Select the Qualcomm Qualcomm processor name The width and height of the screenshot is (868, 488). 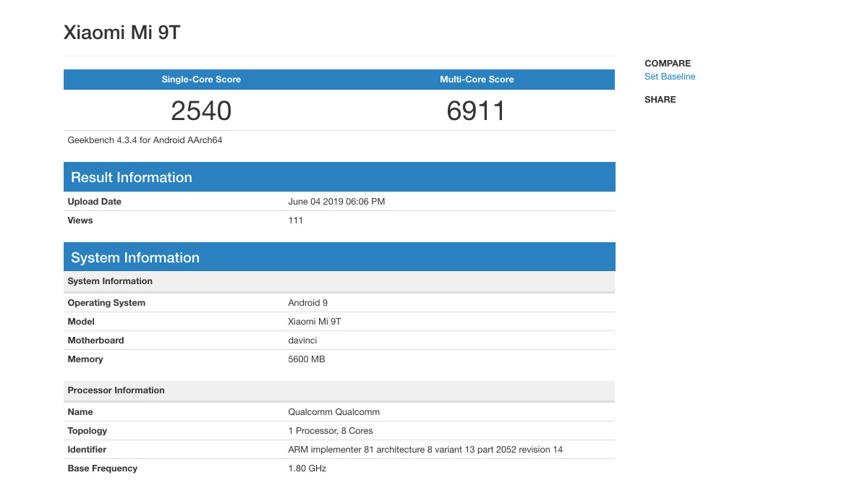[x=333, y=412]
